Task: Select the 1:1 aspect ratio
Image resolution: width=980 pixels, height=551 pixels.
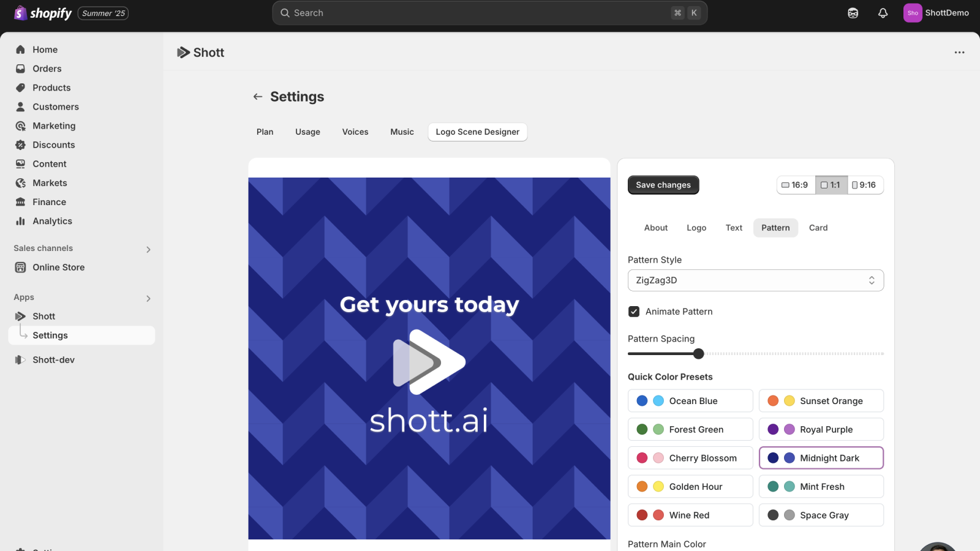Action: (x=831, y=185)
